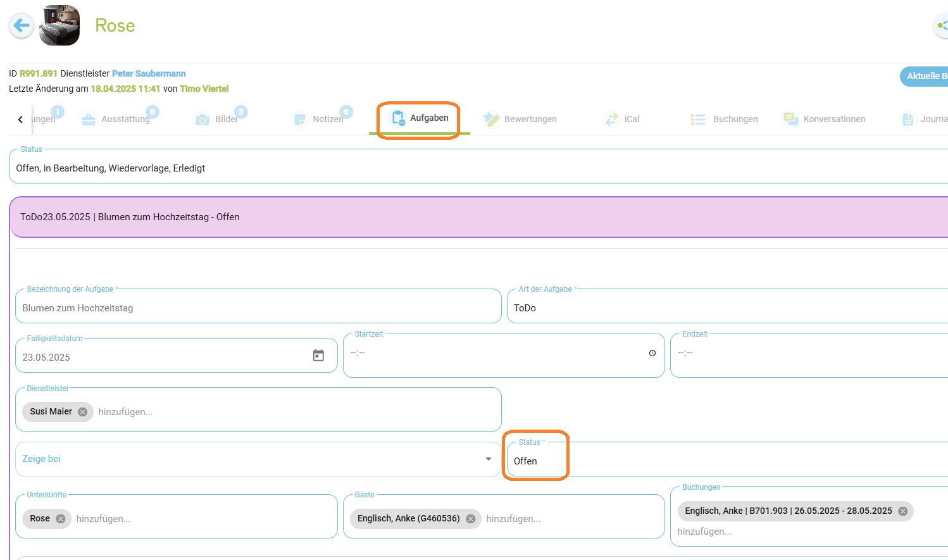Switch to the Bewertungen tab
948x560 pixels.
coord(520,119)
